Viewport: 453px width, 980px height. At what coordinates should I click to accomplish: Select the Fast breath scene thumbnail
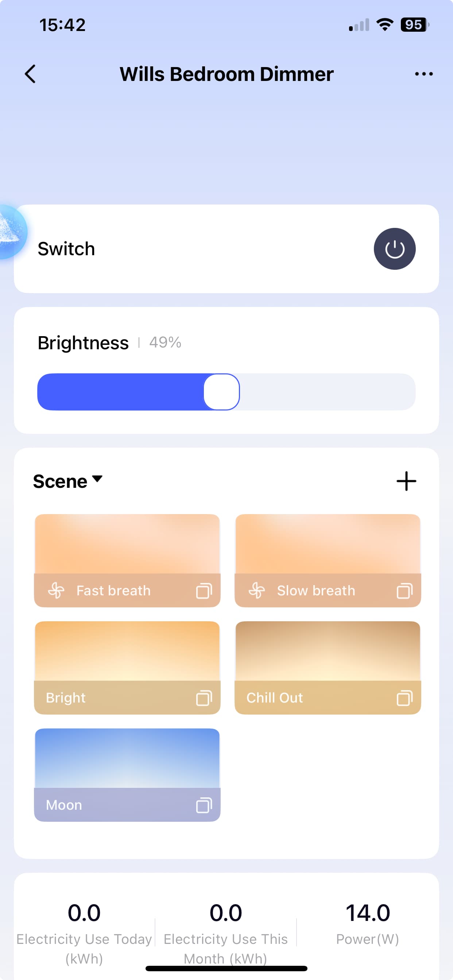(x=127, y=544)
